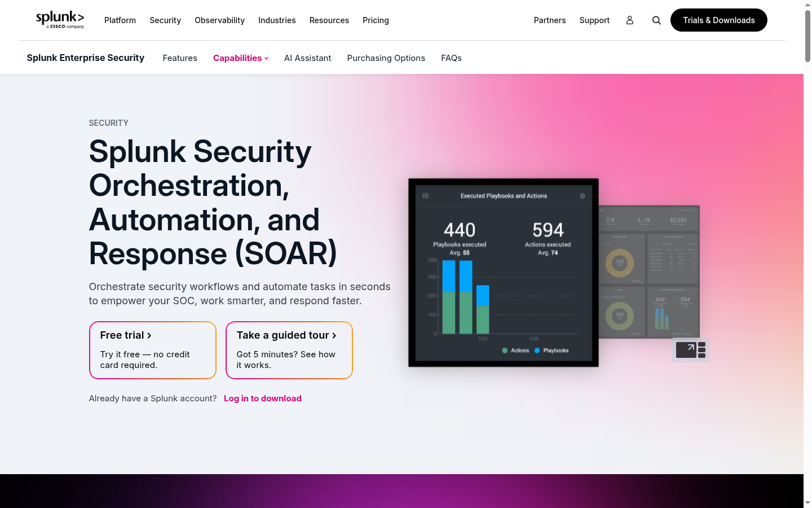Open the Security menu
Screen dimensions: 812x508
point(165,20)
